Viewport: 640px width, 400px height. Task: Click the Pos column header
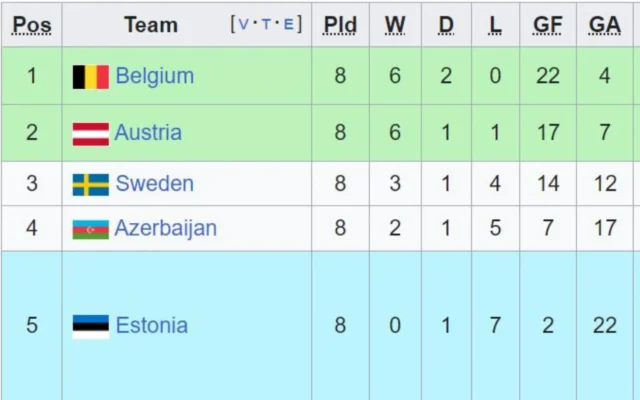[x=31, y=25]
